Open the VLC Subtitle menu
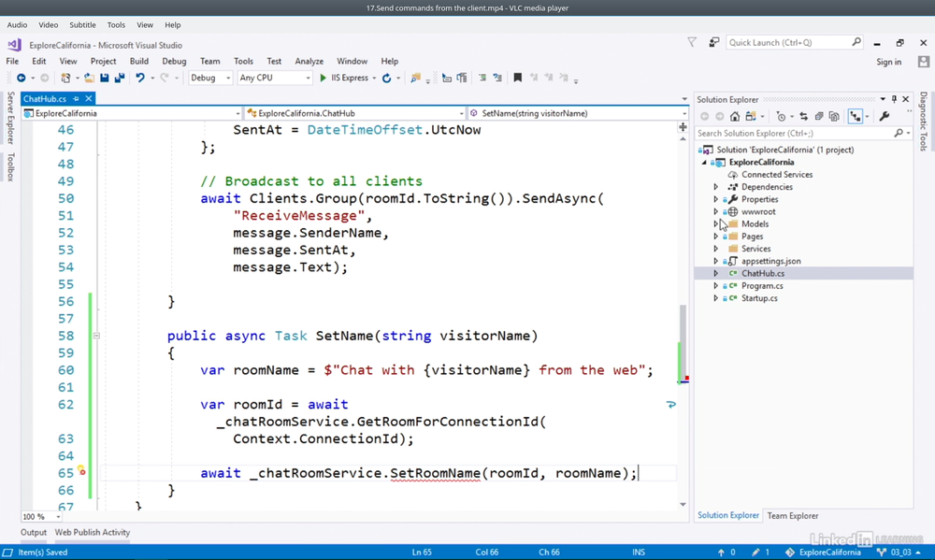This screenshot has width=935, height=560. click(82, 25)
